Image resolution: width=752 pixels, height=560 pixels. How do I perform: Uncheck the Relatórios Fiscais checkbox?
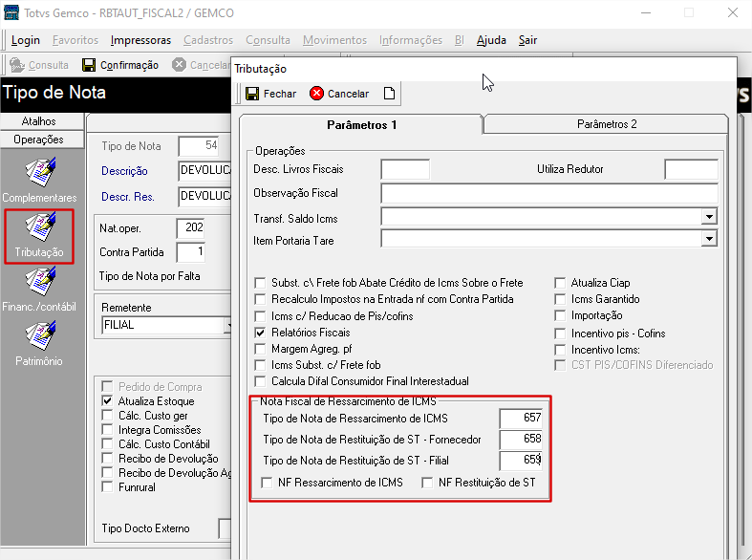click(x=260, y=333)
